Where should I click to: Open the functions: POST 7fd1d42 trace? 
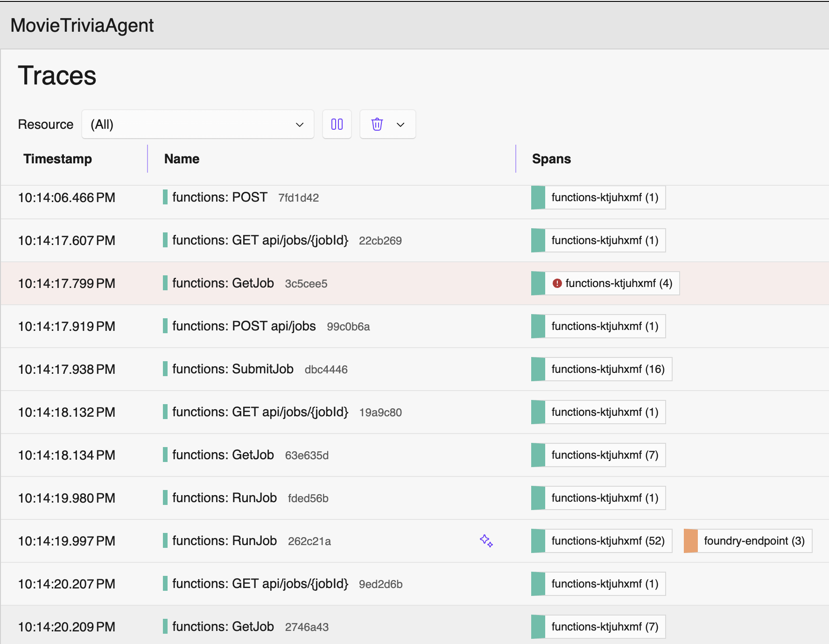point(219,197)
